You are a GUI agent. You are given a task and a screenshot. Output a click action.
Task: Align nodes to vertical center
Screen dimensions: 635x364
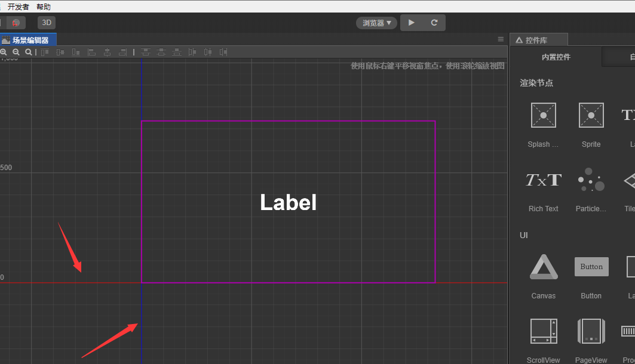point(60,52)
